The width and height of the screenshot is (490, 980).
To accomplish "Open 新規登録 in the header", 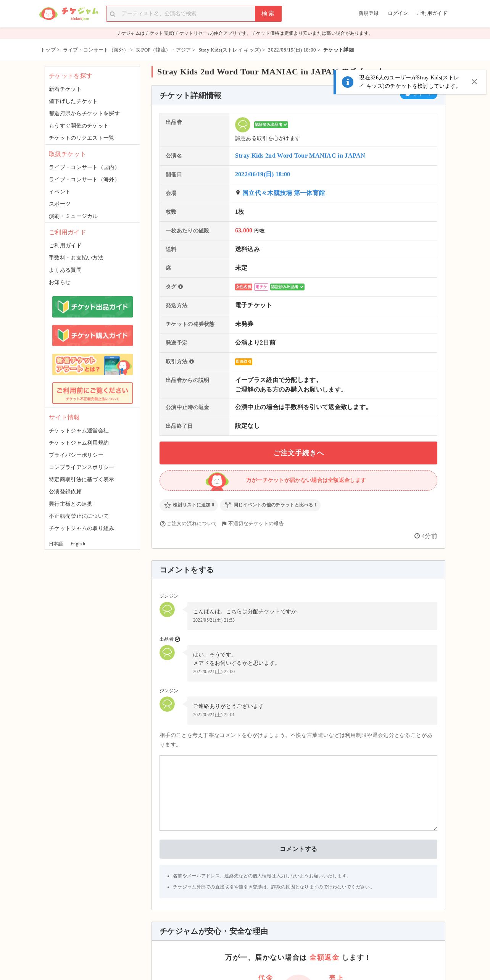I will 368,13.
